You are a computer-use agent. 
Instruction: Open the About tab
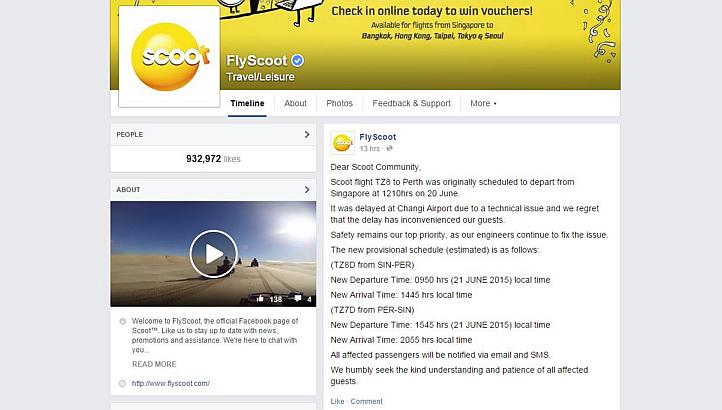(295, 103)
